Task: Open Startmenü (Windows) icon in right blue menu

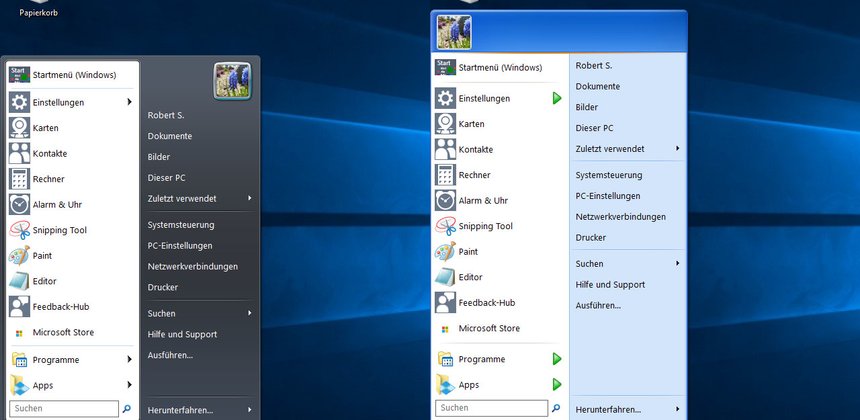Action: 445,67
